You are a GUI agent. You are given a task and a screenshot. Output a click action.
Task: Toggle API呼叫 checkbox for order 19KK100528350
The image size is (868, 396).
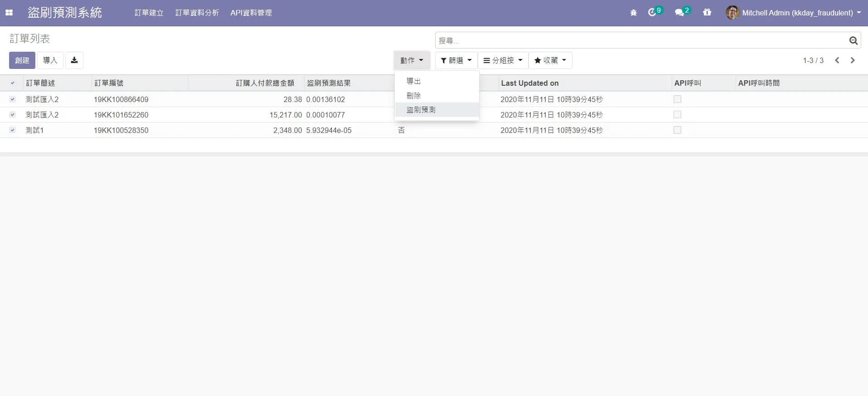click(x=677, y=130)
